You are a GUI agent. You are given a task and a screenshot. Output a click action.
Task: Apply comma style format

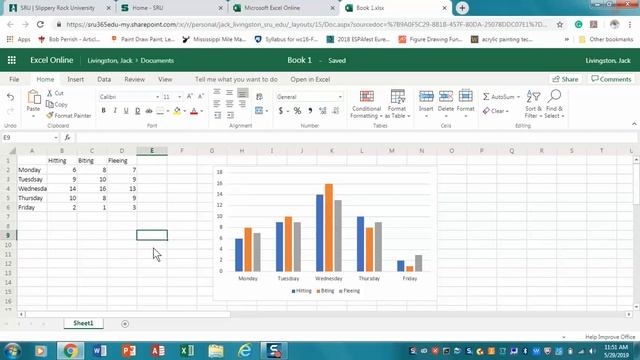[x=310, y=111]
